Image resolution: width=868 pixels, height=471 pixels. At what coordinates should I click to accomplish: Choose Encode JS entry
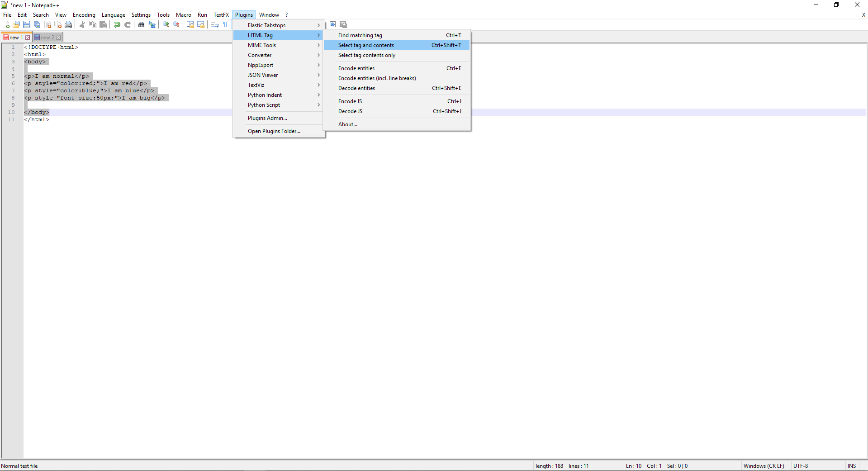397,101
